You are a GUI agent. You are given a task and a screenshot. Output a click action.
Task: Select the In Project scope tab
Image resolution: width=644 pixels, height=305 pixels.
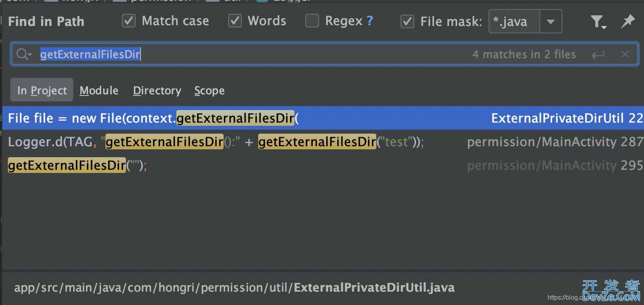pyautogui.click(x=42, y=90)
